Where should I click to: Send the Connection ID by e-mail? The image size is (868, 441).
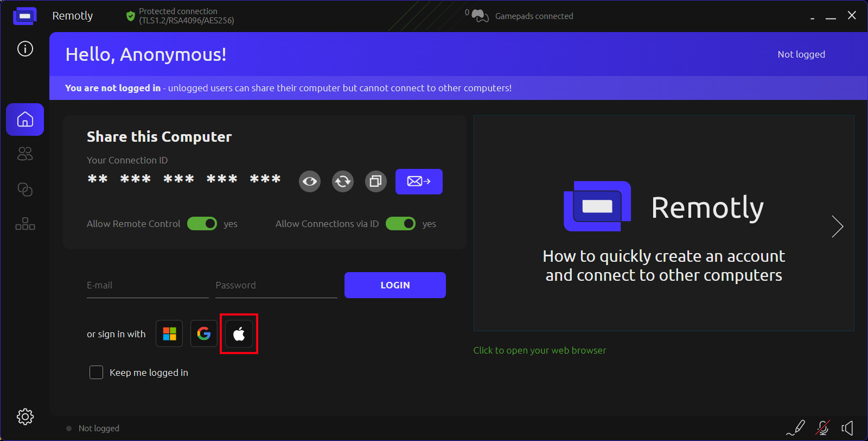(x=419, y=181)
